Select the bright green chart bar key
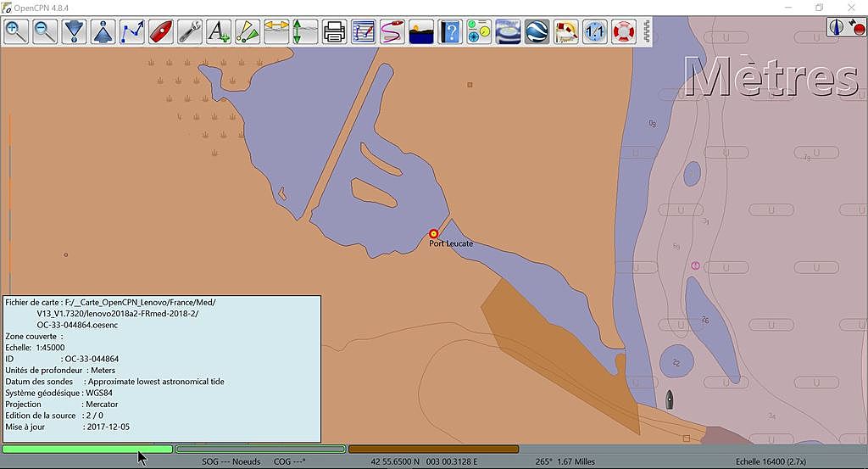This screenshot has height=469, width=868. click(87, 449)
